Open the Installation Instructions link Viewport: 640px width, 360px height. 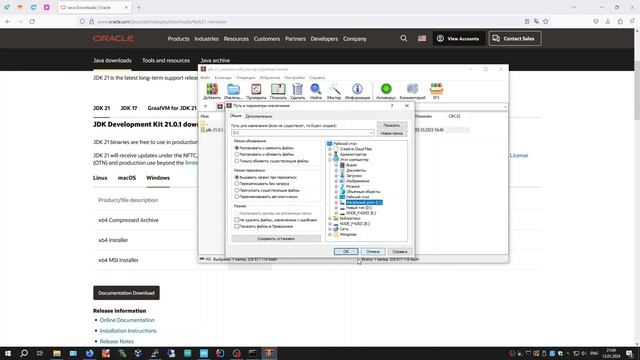pyautogui.click(x=128, y=331)
